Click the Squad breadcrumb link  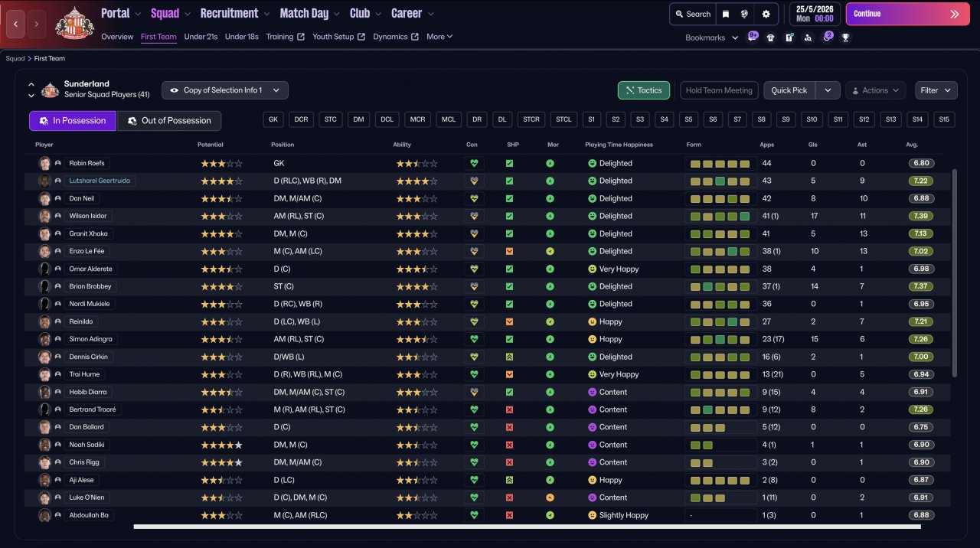15,58
